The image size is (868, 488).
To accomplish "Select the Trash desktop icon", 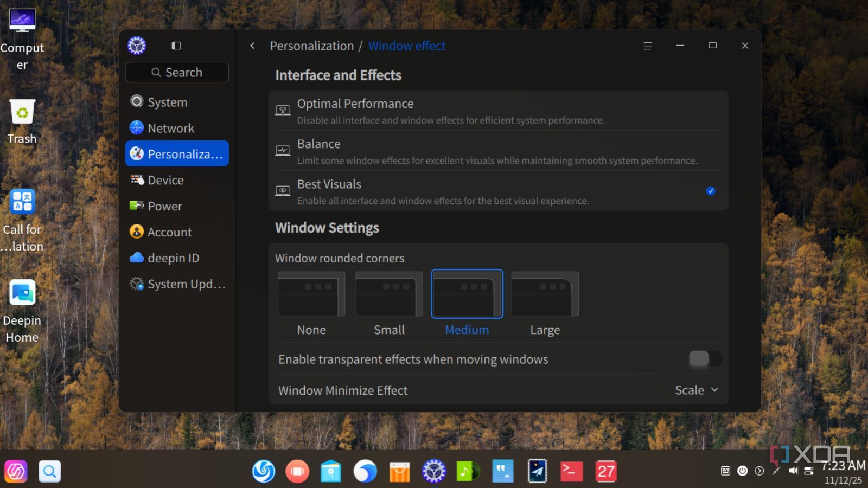I will pyautogui.click(x=22, y=121).
